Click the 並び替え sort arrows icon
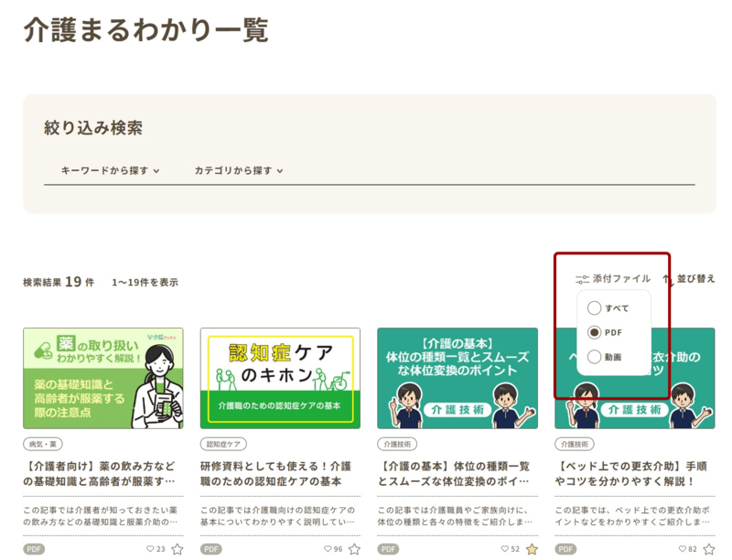The image size is (732, 560). tap(667, 279)
